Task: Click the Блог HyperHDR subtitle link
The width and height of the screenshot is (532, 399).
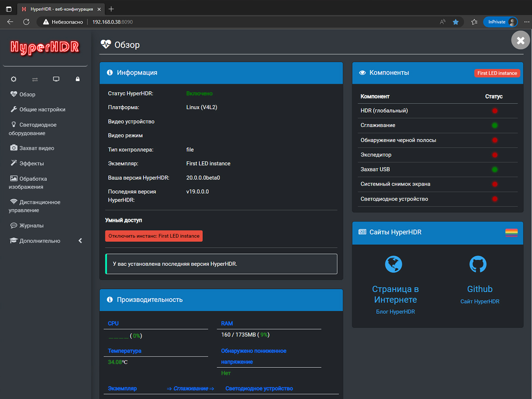Action: (x=395, y=312)
